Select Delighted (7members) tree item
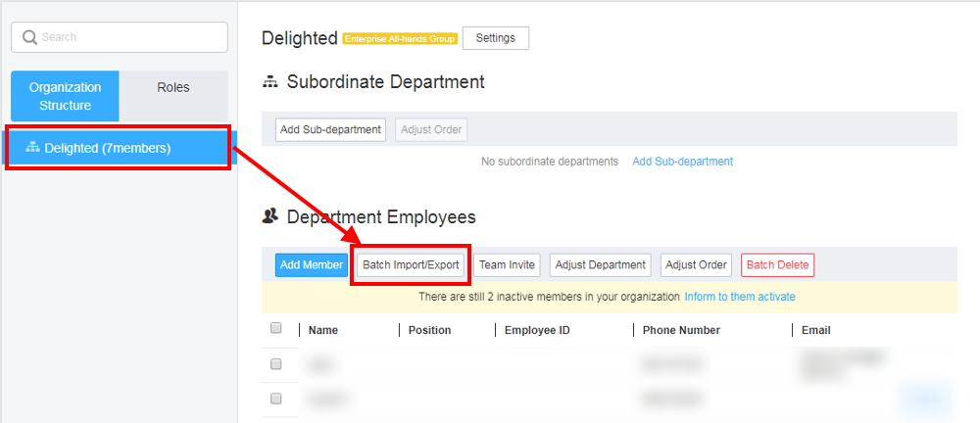Viewport: 980px width, 423px height. click(119, 148)
